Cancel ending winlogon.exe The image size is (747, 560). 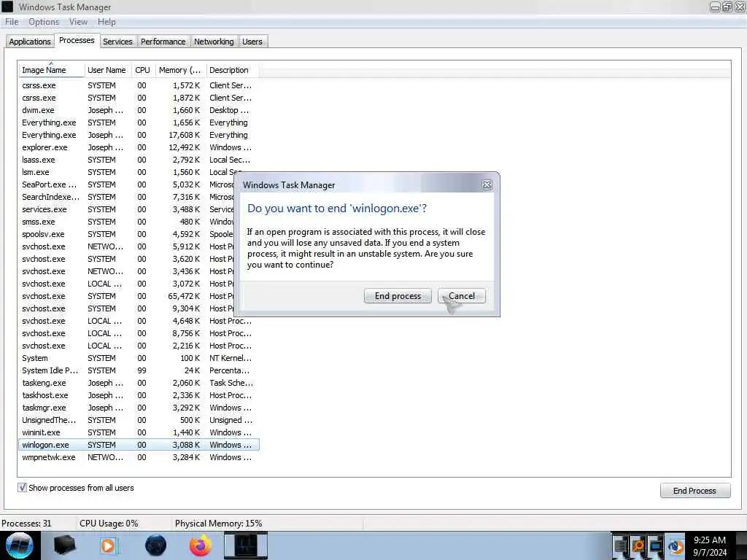coord(462,296)
